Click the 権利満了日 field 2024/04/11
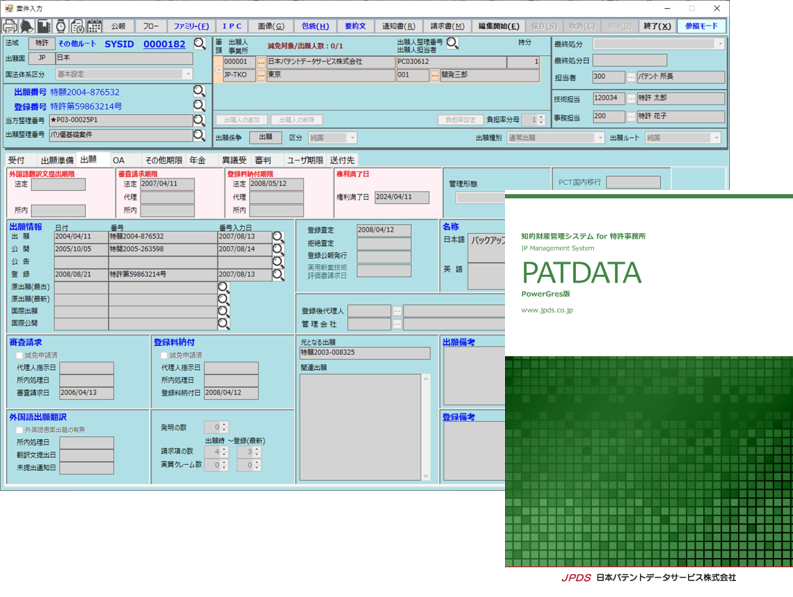793x597 pixels. click(x=402, y=197)
